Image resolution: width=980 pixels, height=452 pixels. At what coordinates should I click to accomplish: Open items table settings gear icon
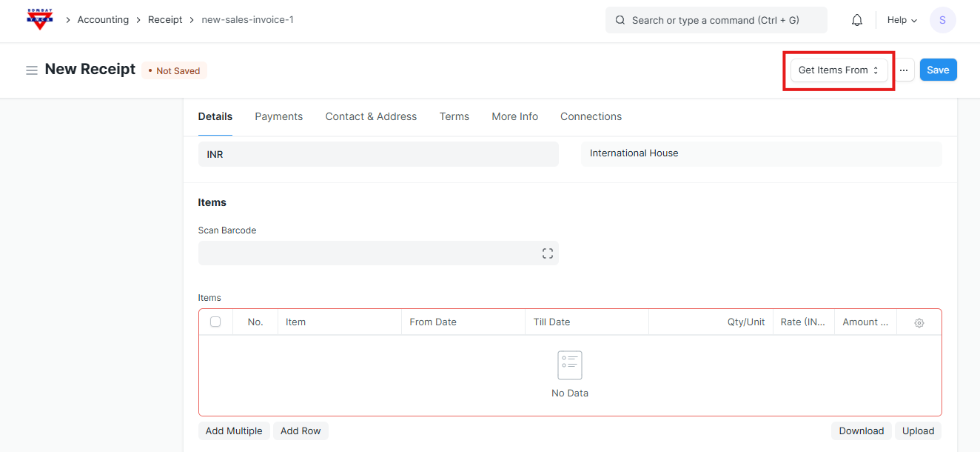919,322
